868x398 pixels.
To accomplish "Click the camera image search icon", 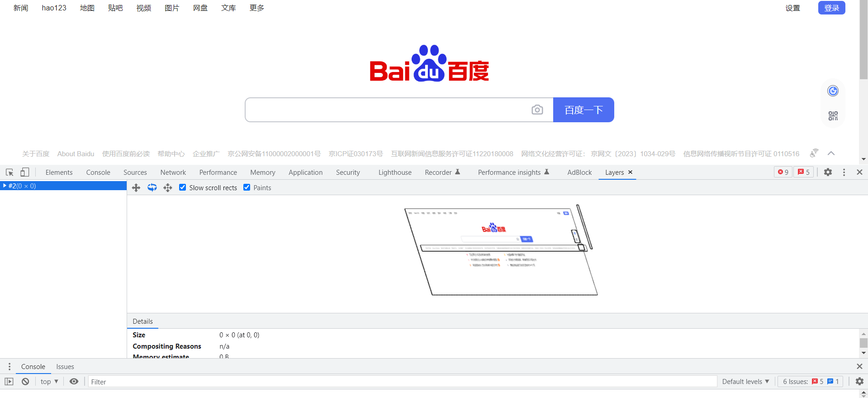I will click(x=537, y=110).
